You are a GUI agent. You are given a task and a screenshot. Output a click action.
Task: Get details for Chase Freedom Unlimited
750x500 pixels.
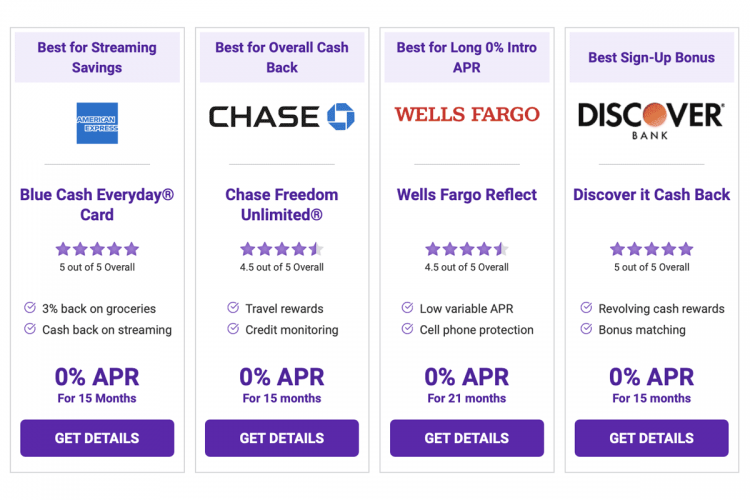[282, 438]
